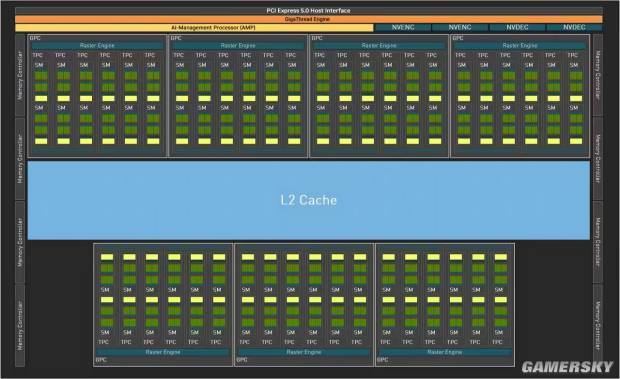Click Raster Engine in the bottom-right GPC
Screen dimensions: 620x379
pos(445,352)
